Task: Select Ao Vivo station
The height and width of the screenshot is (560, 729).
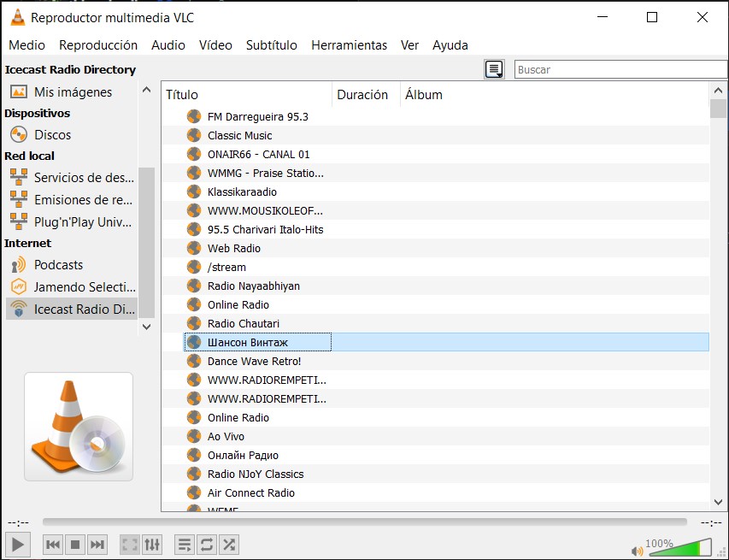Action: pyautogui.click(x=435, y=436)
